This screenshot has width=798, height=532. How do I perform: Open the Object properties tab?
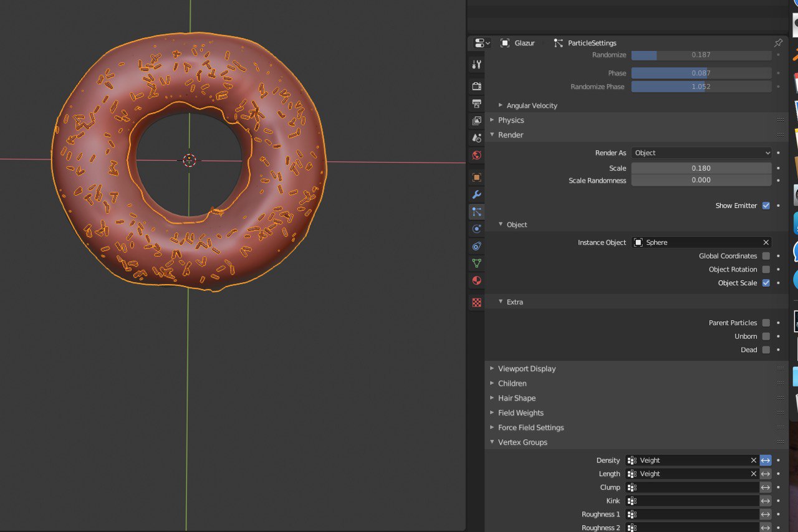coord(477,178)
